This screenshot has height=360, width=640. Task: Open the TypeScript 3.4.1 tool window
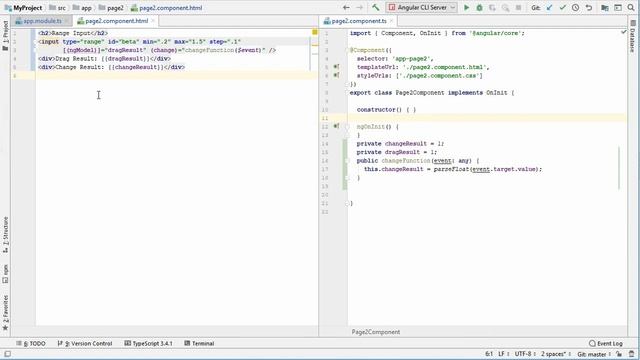(148, 343)
